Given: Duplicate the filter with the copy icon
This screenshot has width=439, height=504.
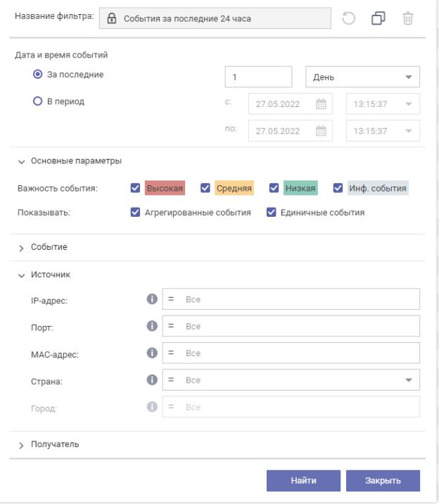Looking at the screenshot, I should [x=378, y=18].
